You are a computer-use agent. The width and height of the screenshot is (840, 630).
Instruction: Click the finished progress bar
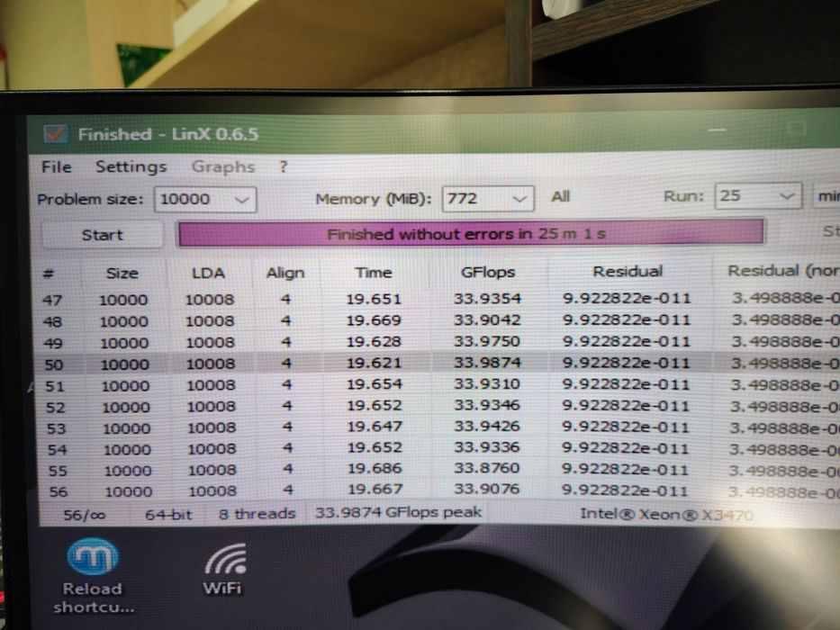tap(470, 234)
